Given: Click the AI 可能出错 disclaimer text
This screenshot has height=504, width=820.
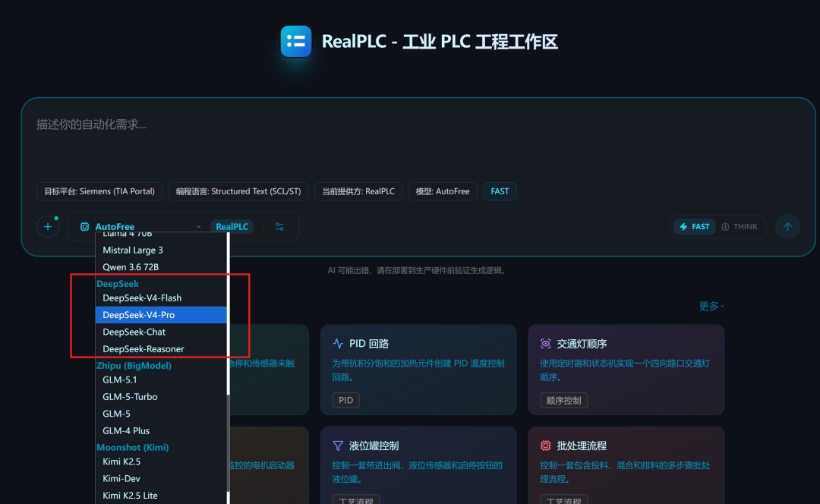Looking at the screenshot, I should tap(417, 270).
